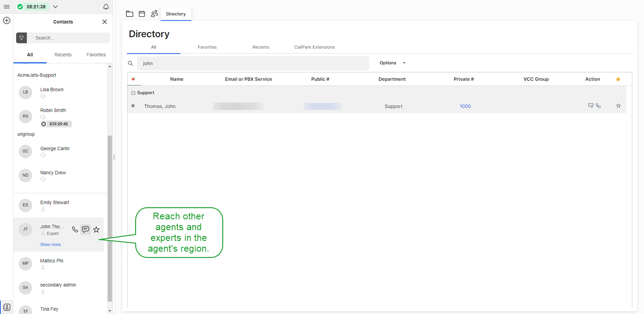Click the panel collapse handle

coord(114,157)
